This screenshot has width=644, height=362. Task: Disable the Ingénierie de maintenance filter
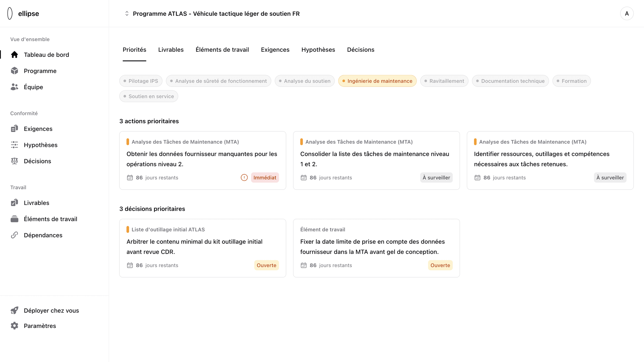tap(377, 81)
